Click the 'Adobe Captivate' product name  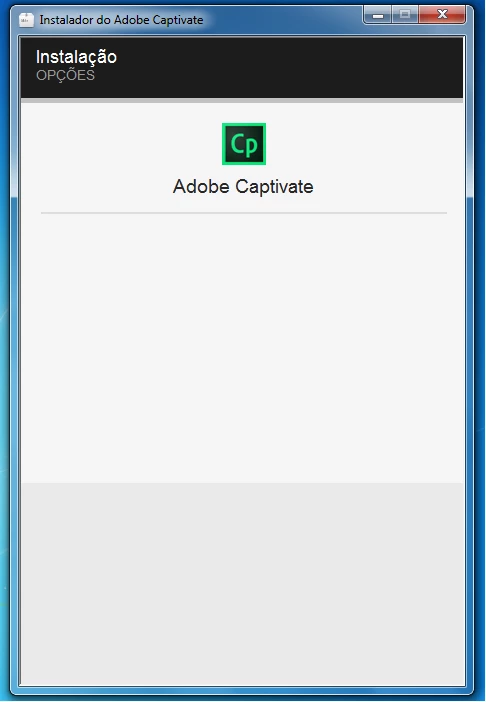click(x=243, y=187)
